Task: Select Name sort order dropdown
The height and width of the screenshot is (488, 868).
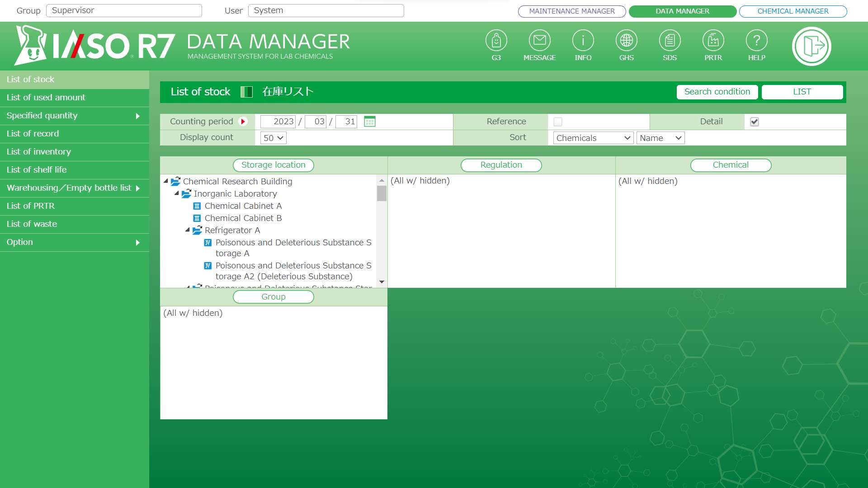Action: pyautogui.click(x=659, y=138)
